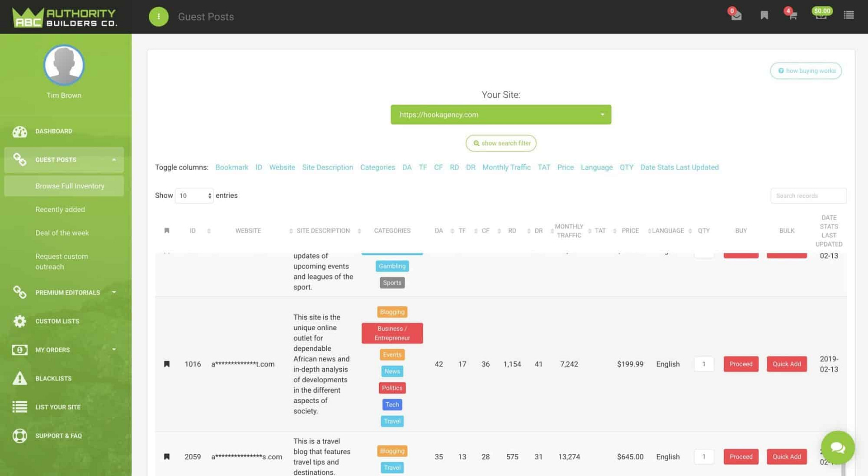Screen dimensions: 868x476
Task: Click the Search records input field
Action: 808,196
